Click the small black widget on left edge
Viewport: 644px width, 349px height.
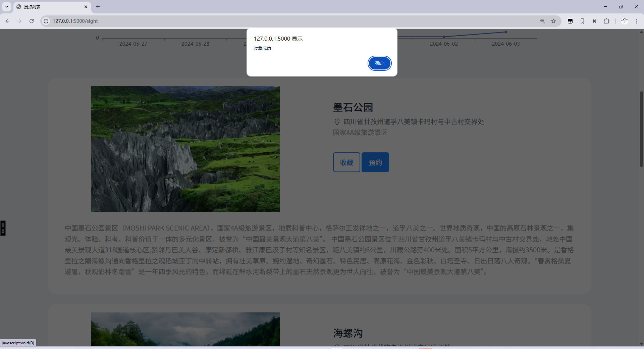[3, 228]
